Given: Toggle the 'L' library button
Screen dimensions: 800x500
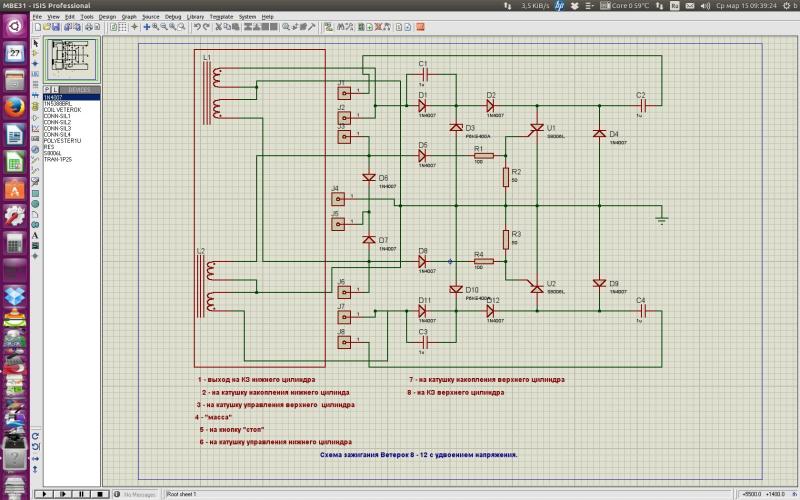Looking at the screenshot, I should [x=55, y=89].
